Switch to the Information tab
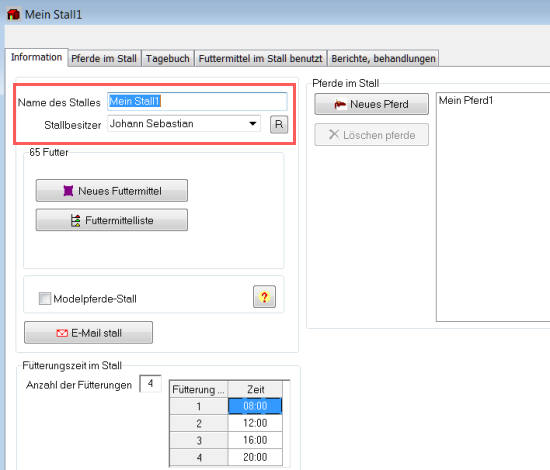Screen dimensions: 550x470 pyautogui.click(x=36, y=57)
